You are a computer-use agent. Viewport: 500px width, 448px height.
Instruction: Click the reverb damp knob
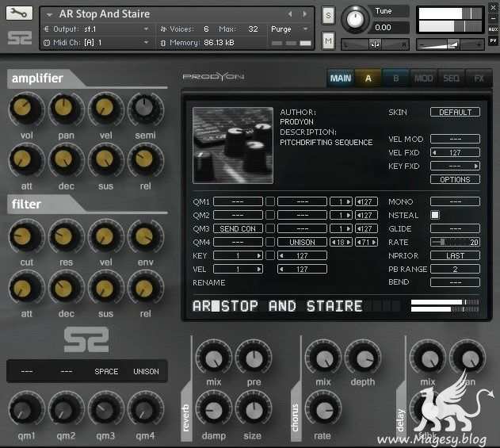coord(214,409)
